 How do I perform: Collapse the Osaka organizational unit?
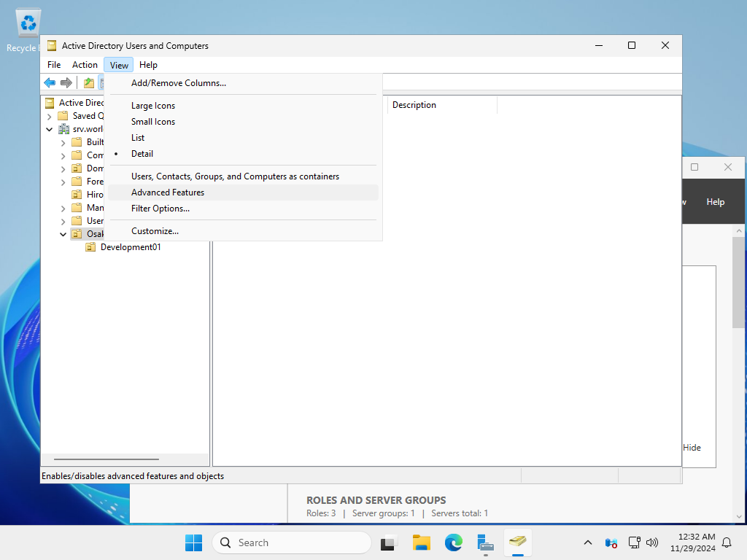tap(63, 234)
